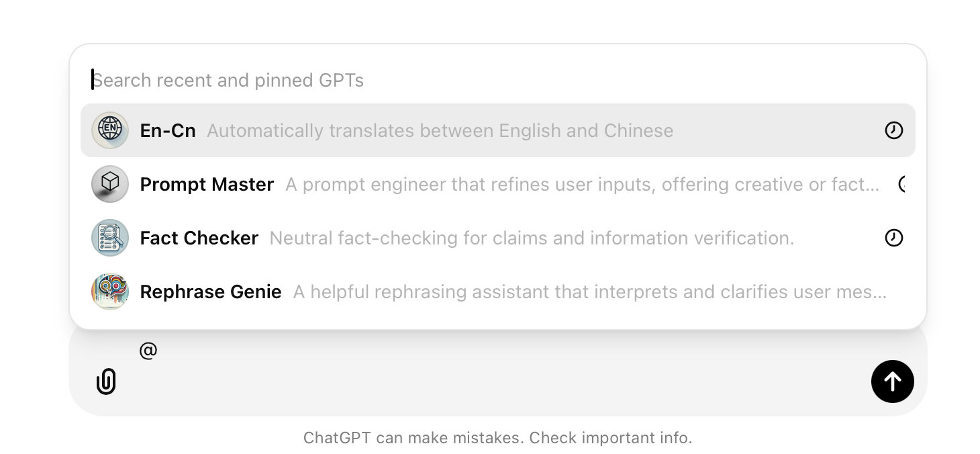Click the clock icon on En-Cn row
This screenshot has width=980, height=454.
tap(893, 130)
